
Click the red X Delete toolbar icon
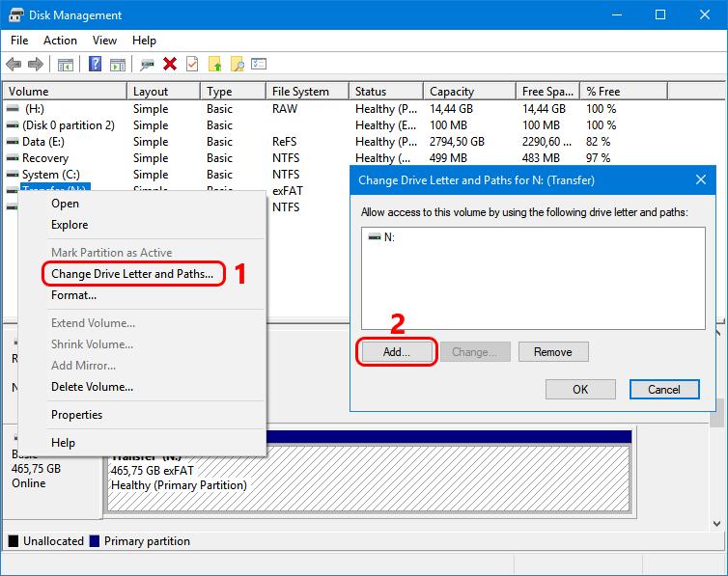pos(170,64)
